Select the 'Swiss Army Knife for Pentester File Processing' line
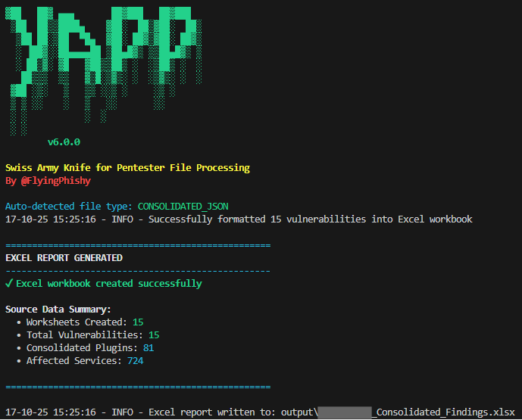This screenshot has width=522, height=420. (x=127, y=167)
